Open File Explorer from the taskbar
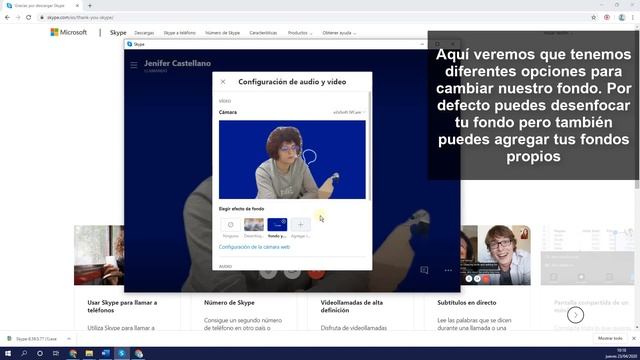 click(x=89, y=353)
